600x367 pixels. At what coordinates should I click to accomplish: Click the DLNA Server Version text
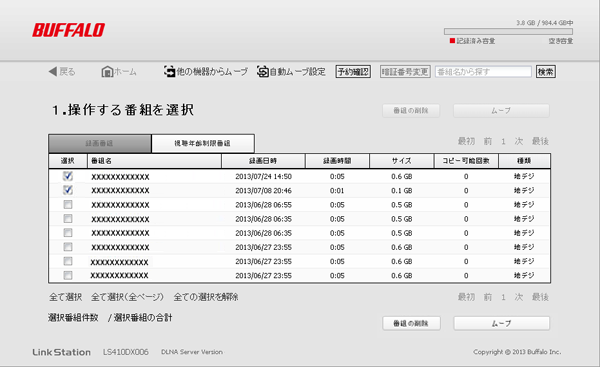[x=192, y=352]
